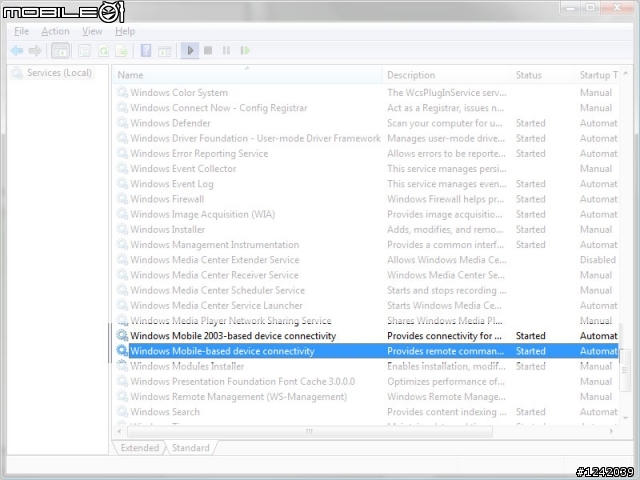Select Windows Media Player Network Sharing Service
The image size is (640, 480).
(231, 320)
